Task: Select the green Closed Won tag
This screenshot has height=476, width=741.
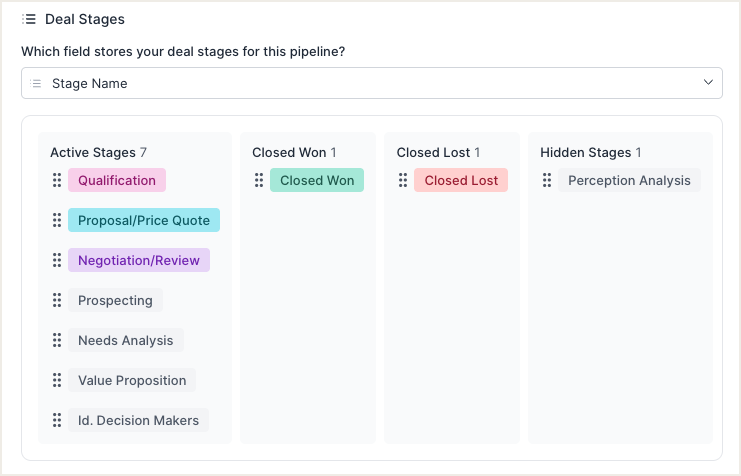Action: click(x=317, y=180)
